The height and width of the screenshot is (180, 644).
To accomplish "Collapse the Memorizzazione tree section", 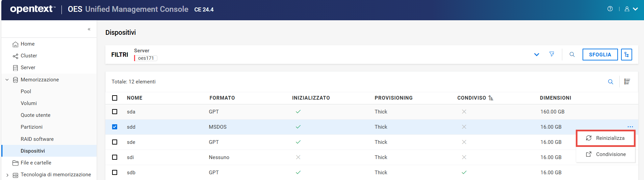I will [x=7, y=80].
